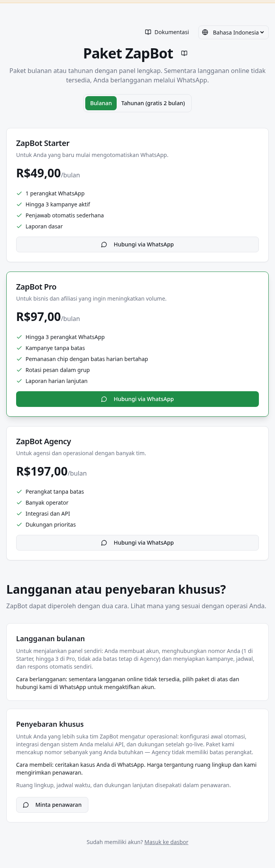Click checkmark icon beside Rotasi pesan dalam grup
The image size is (275, 868).
tap(19, 370)
